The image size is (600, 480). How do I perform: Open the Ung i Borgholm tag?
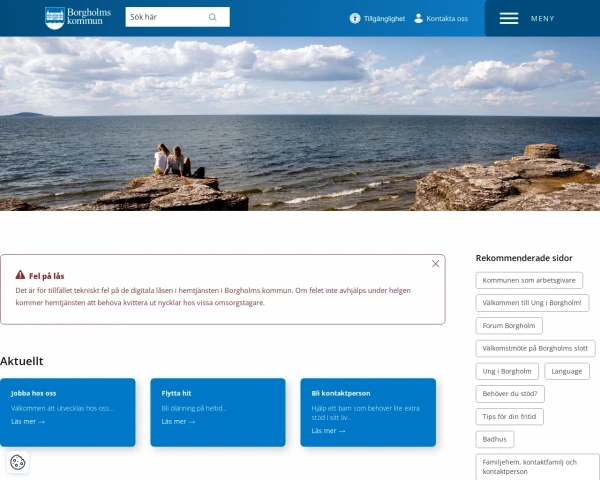(507, 371)
